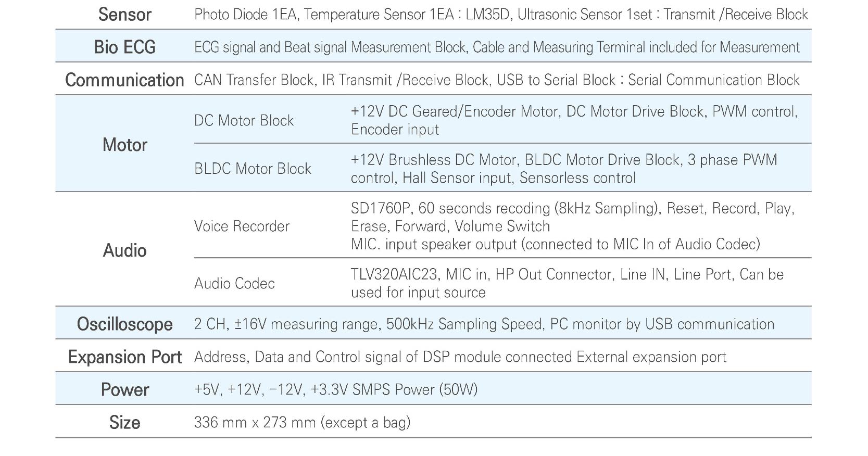Select the Expansion Port row label
Screen dimensions: 868x456
point(124,357)
